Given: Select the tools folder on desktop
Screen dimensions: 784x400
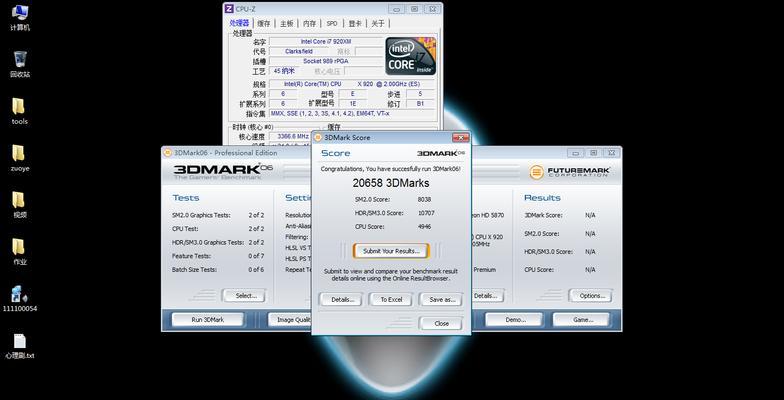Looking at the screenshot, I should 19,111.
